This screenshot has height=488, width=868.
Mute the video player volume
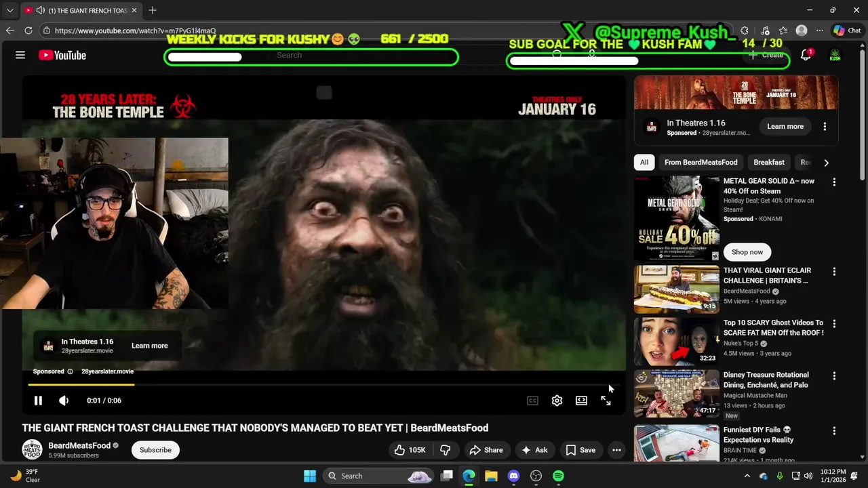click(64, 401)
